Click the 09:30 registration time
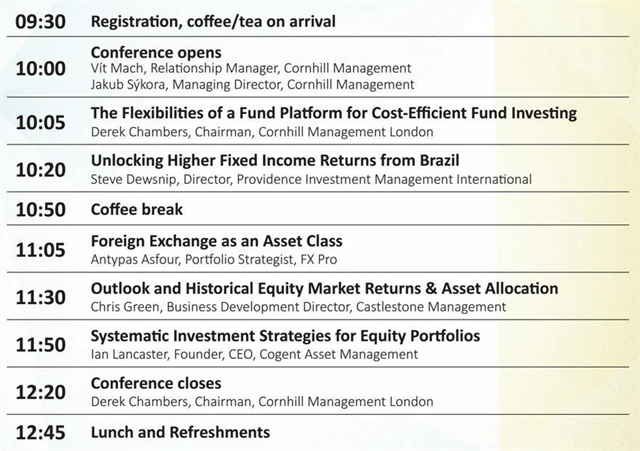640x451 pixels. point(40,21)
